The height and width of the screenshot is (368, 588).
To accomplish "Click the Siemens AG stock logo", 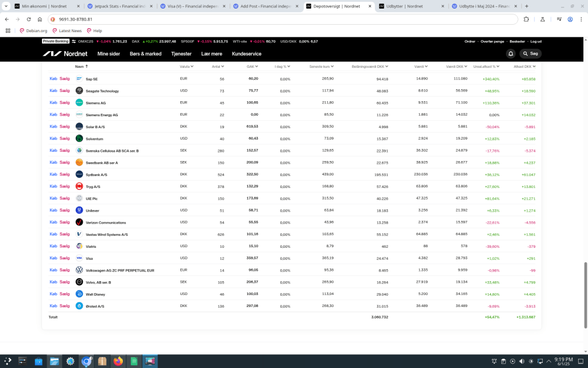I will click(x=79, y=103).
